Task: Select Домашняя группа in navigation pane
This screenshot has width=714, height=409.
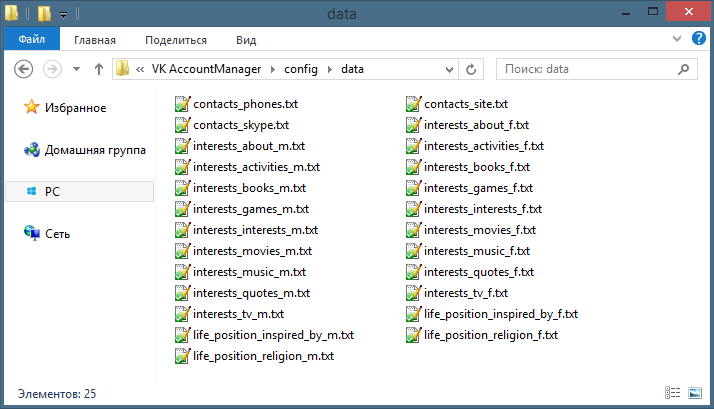Action: 95,150
